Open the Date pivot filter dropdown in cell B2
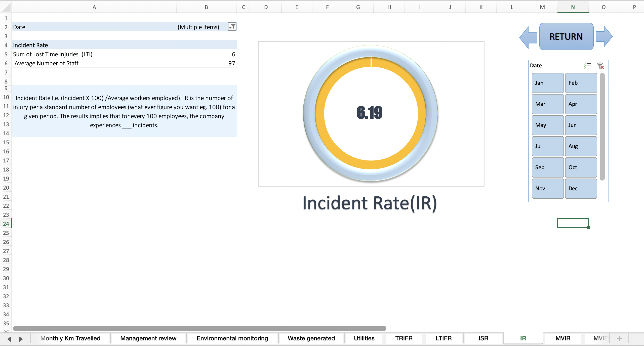The image size is (644, 346). 232,27
